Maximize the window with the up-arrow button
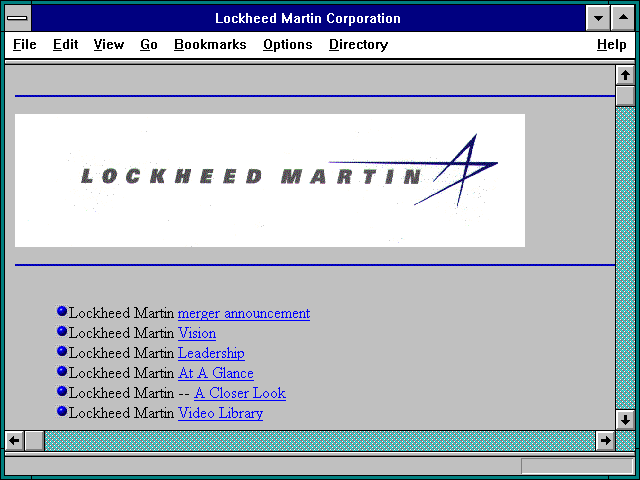The width and height of the screenshot is (640, 480). (x=623, y=18)
